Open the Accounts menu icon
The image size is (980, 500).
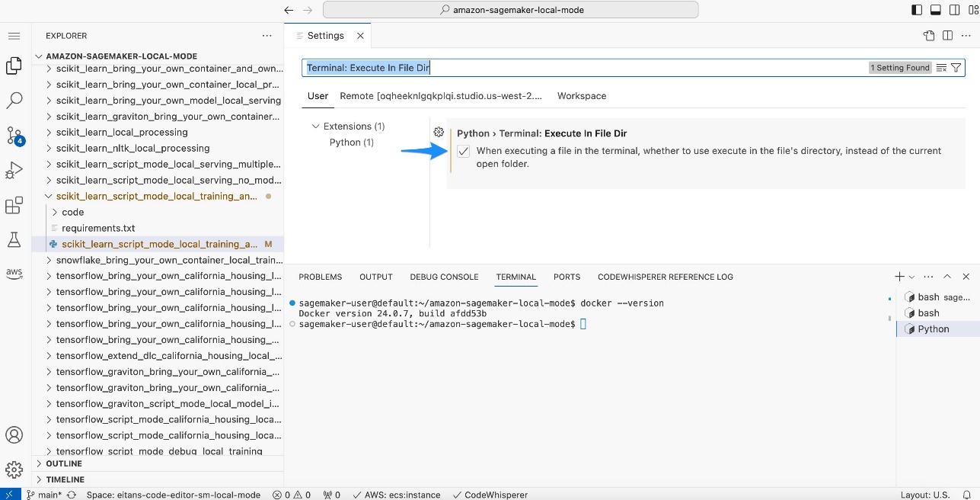[14, 435]
